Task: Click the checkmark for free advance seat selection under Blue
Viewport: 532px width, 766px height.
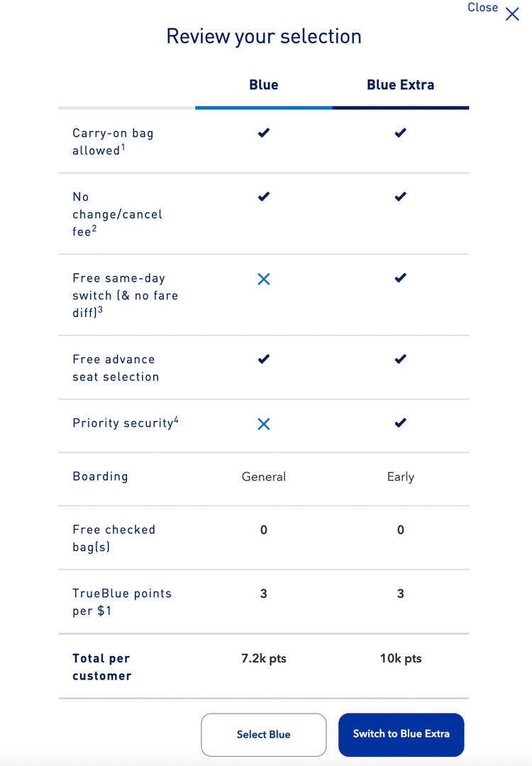Action: pyautogui.click(x=263, y=359)
